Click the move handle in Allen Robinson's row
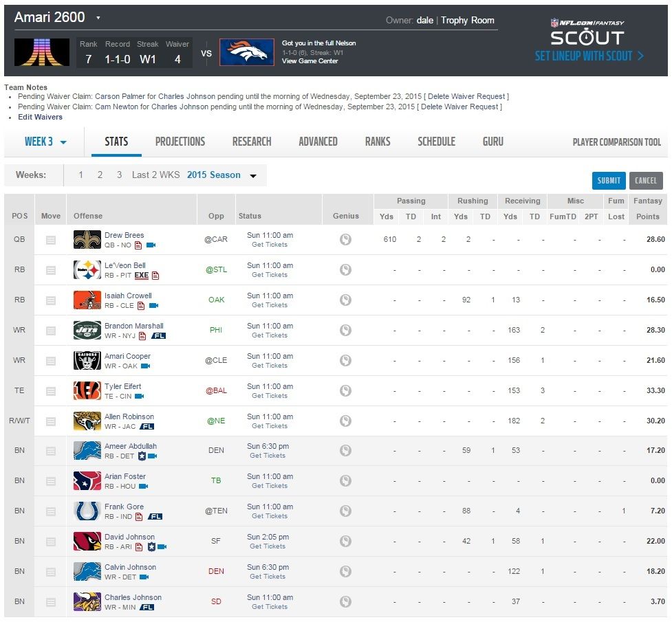 pyautogui.click(x=51, y=422)
